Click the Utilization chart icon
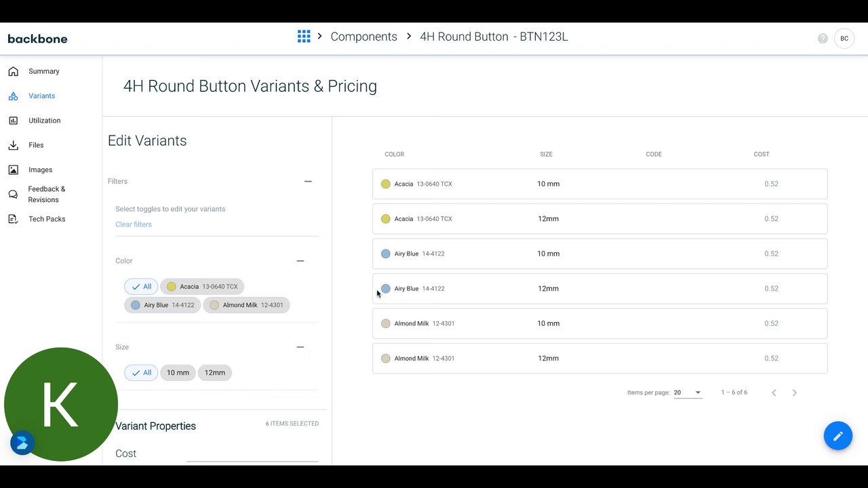 [14, 121]
